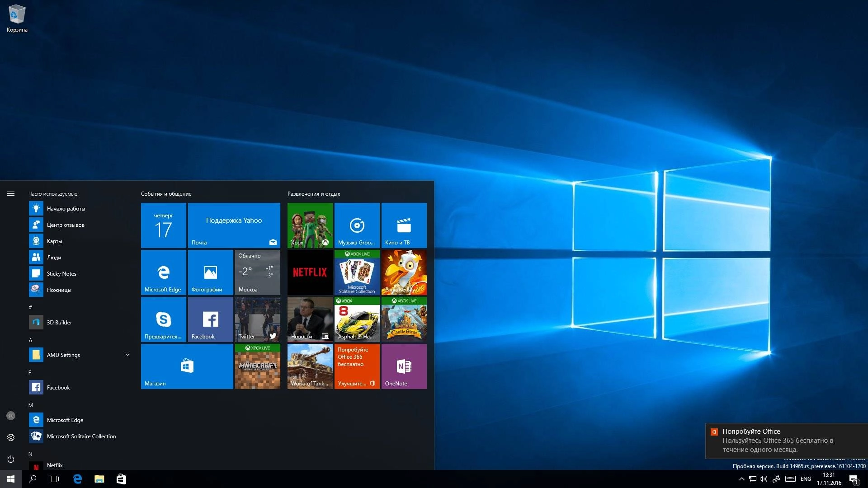This screenshot has height=488, width=868.
Task: Open the Кино и ТВ tile
Action: click(404, 225)
